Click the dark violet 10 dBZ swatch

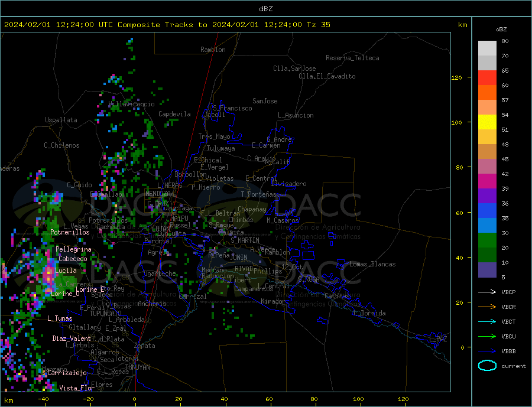point(487,270)
